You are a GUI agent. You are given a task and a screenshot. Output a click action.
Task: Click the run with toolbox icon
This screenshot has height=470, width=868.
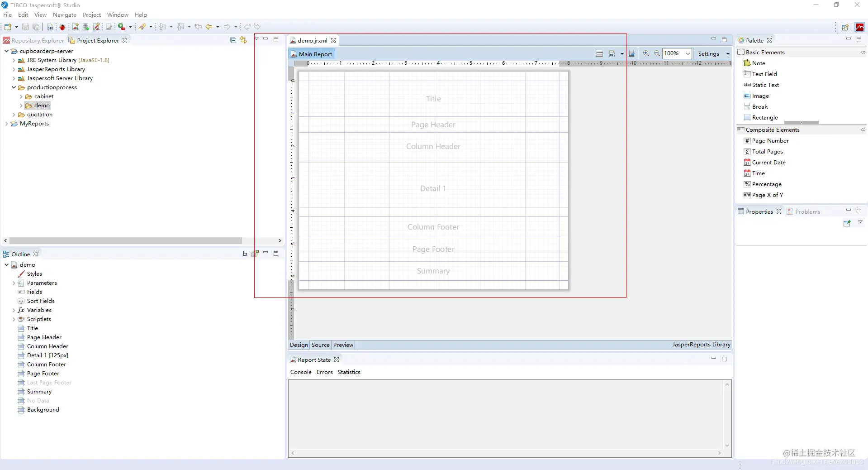pyautogui.click(x=121, y=27)
